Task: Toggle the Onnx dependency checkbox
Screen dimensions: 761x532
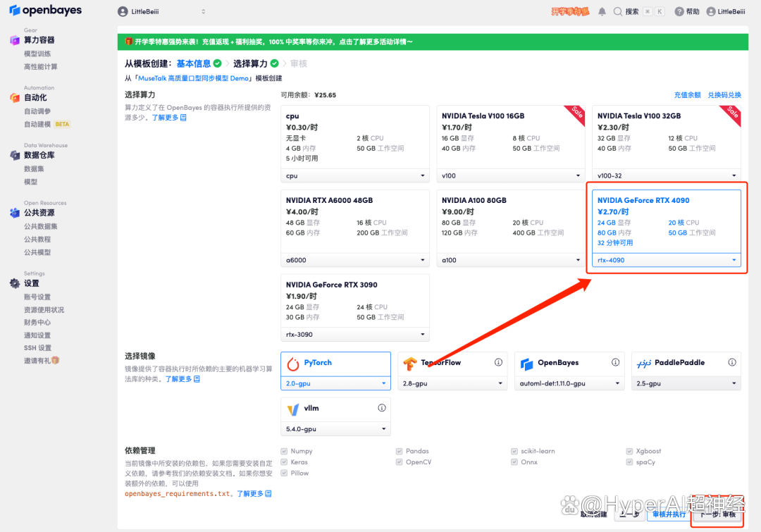Action: [x=514, y=462]
